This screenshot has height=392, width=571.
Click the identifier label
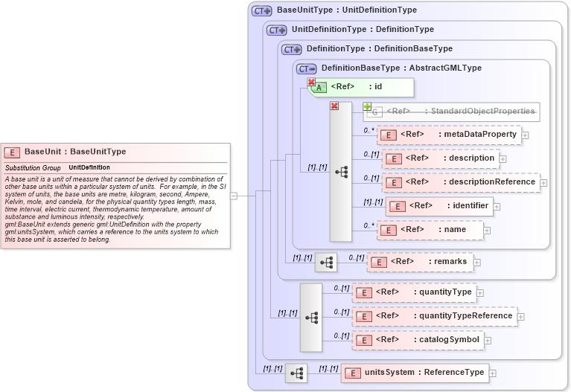coord(470,205)
